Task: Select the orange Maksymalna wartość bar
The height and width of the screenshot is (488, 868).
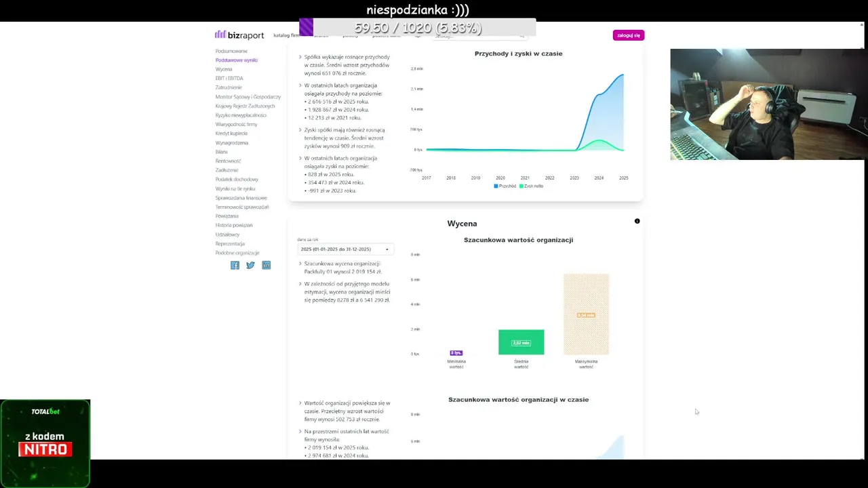Action: click(x=586, y=314)
